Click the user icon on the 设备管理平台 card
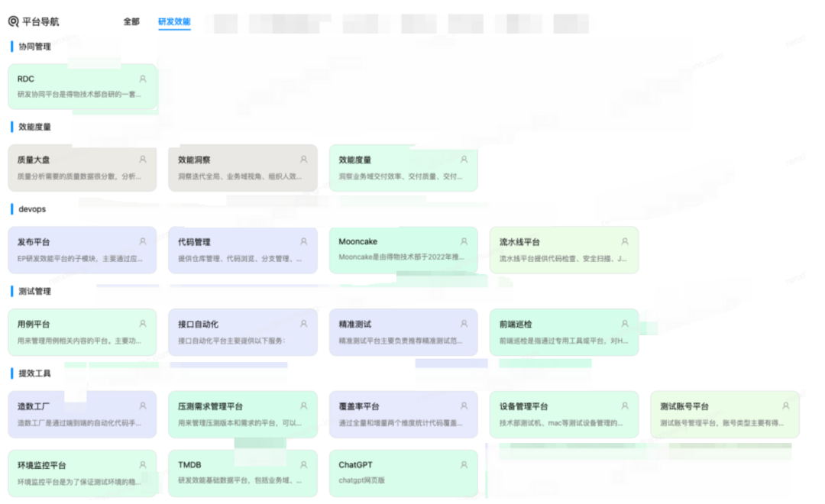This screenshot has height=504, width=825. 625,405
